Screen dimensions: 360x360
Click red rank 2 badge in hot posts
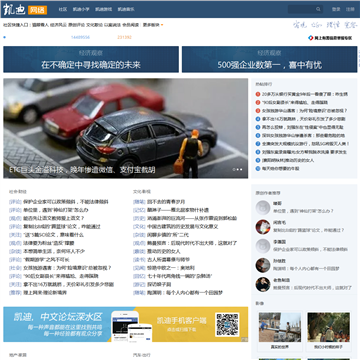click(x=258, y=102)
